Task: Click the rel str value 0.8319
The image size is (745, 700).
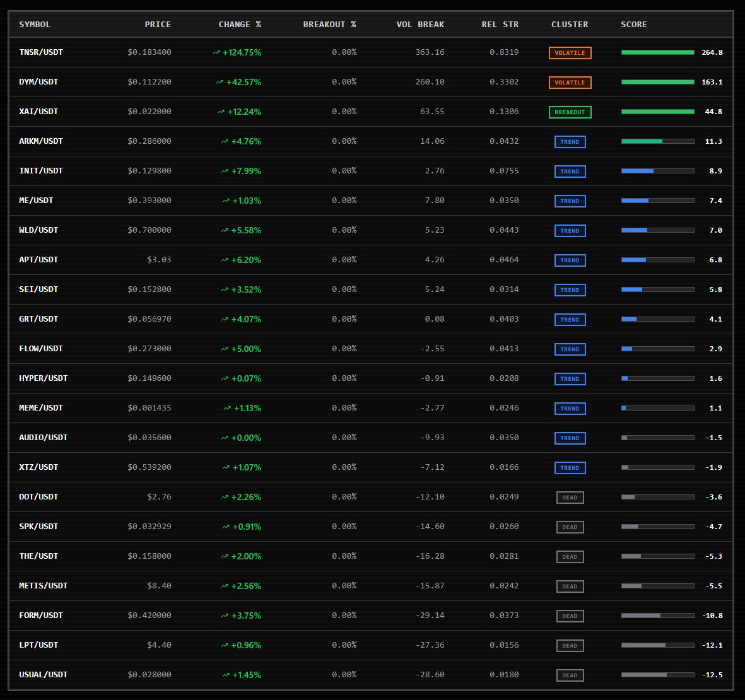Action: 504,52
